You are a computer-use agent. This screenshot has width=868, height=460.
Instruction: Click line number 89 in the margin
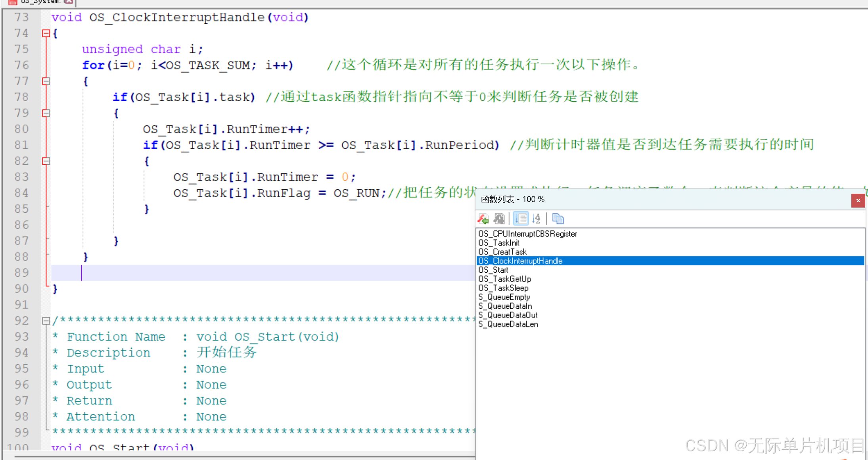tap(22, 273)
